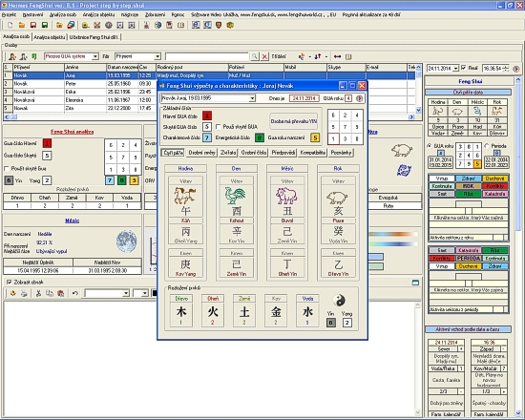The height and width of the screenshot is (420, 525).
Task: Enable Použ. skryté GUA in the dialog
Action: click(x=219, y=127)
